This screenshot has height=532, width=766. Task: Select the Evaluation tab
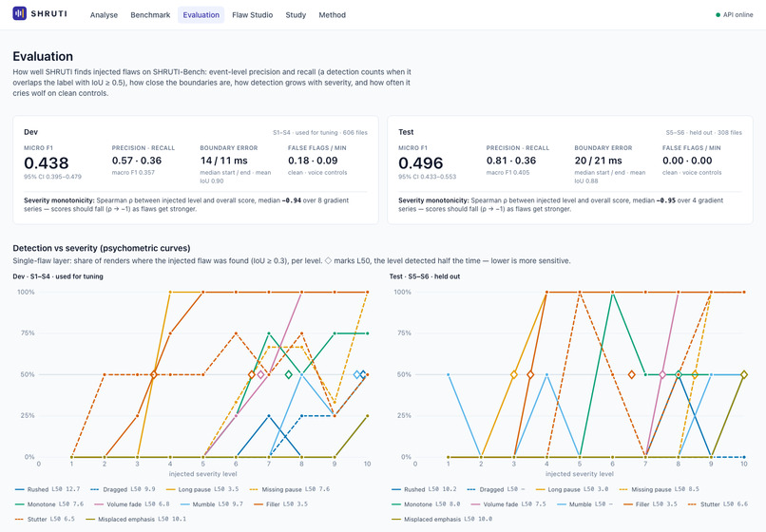click(x=201, y=14)
